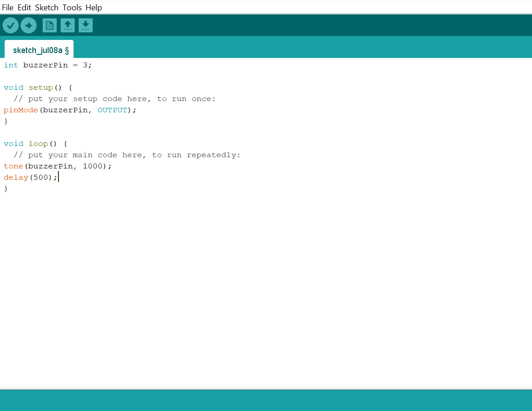
Task: Open the File menu
Action: pos(8,8)
